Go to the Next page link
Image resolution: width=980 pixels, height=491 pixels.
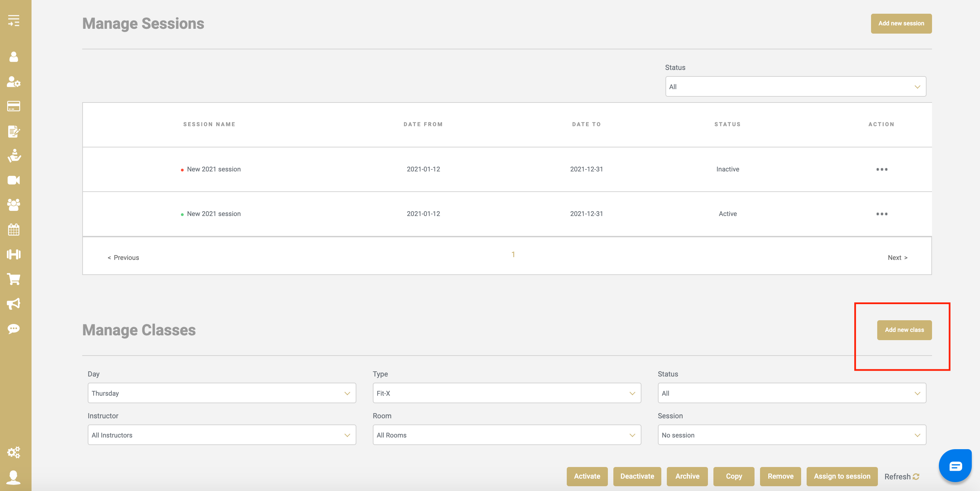(897, 258)
